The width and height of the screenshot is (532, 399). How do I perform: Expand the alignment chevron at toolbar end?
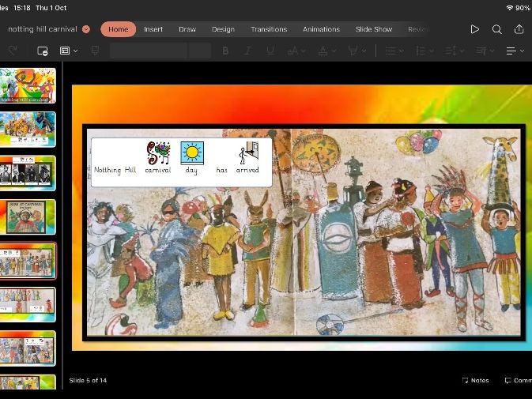click(x=522, y=51)
